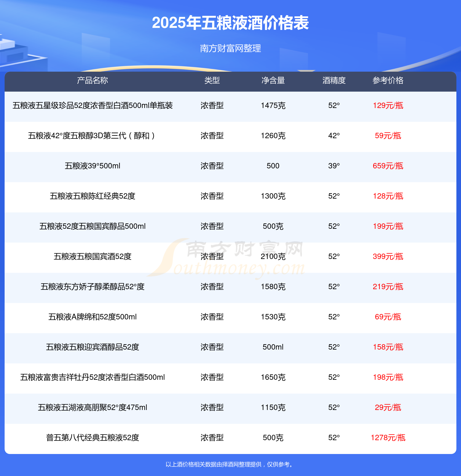This screenshot has height=476, width=461.
Task: Select product 五粮液A牌绵和52度500ml
Action: pos(92,317)
